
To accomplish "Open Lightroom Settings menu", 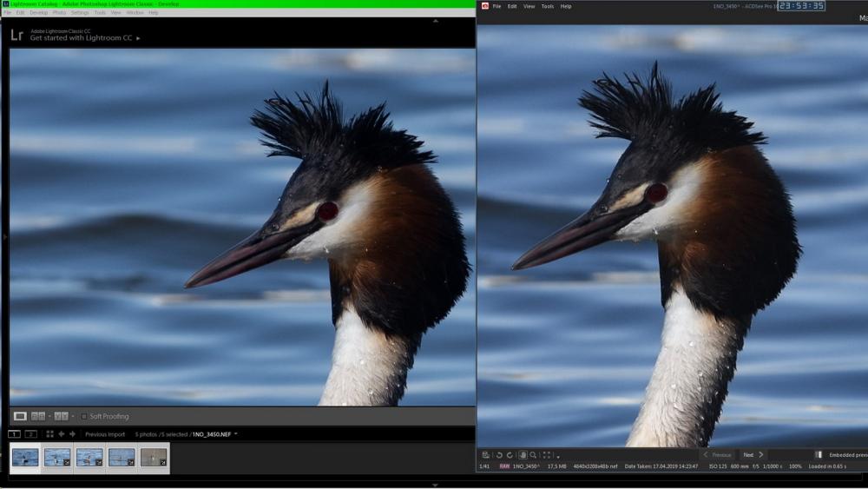I will (x=80, y=12).
